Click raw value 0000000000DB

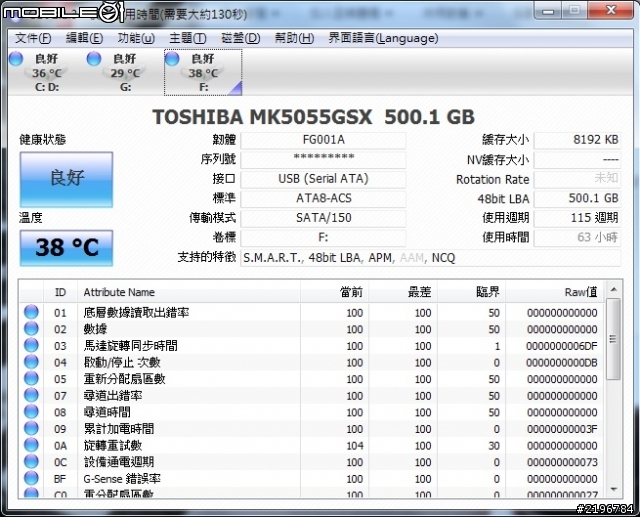coord(562,363)
